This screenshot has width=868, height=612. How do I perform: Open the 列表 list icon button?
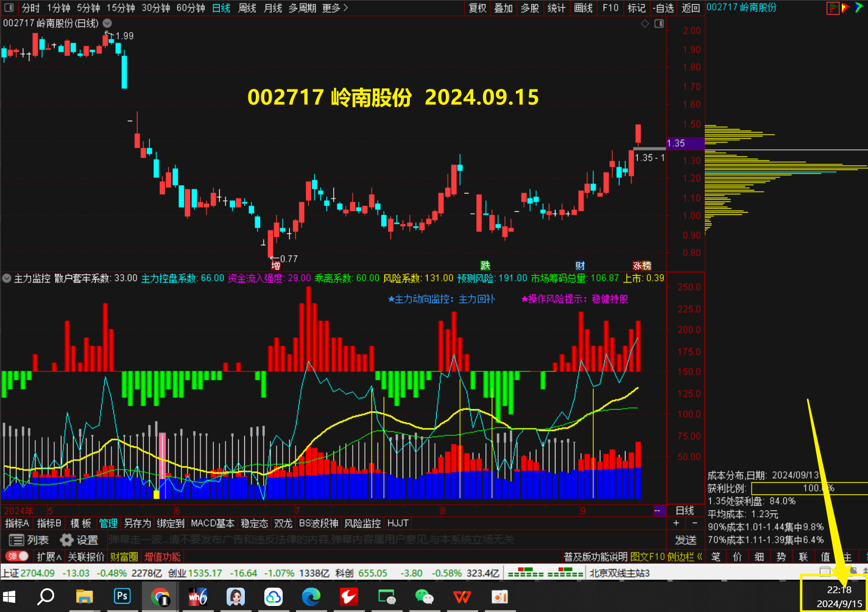tap(29, 540)
